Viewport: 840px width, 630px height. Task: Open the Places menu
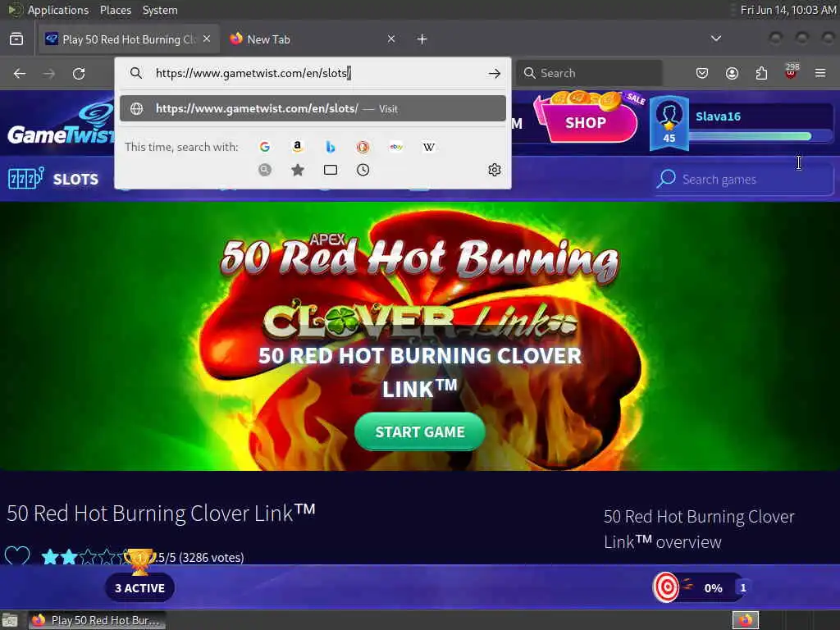[x=116, y=10]
